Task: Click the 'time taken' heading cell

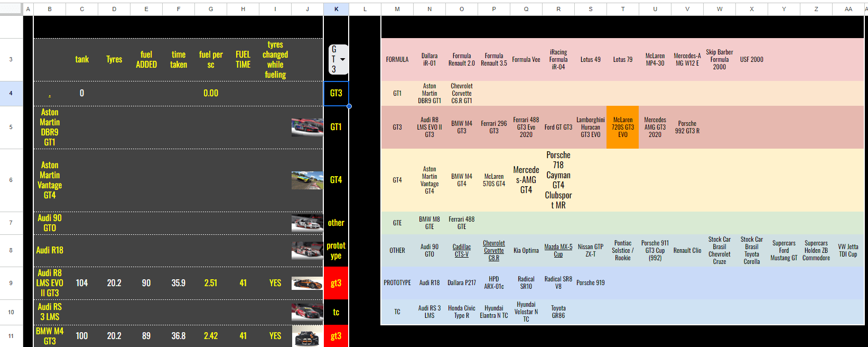Action: [179, 59]
